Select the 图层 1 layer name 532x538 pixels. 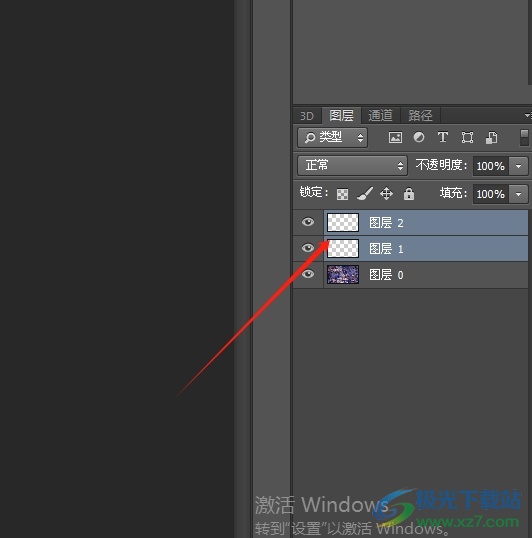pos(386,249)
